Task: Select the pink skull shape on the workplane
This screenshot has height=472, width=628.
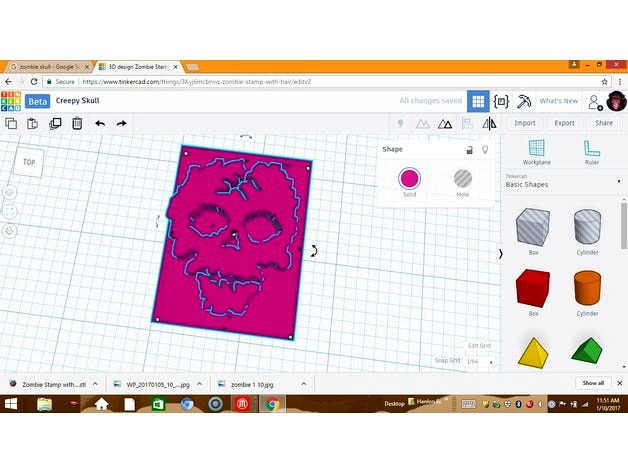Action: (232, 242)
